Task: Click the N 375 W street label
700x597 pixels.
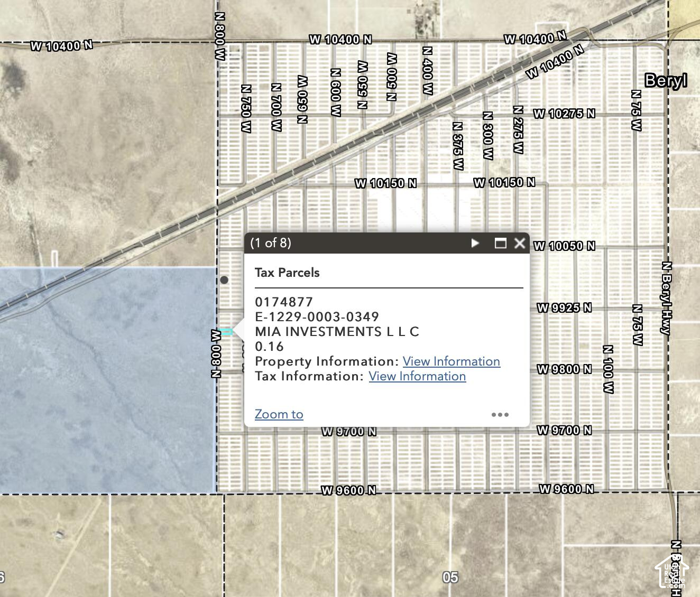Action: [458, 146]
